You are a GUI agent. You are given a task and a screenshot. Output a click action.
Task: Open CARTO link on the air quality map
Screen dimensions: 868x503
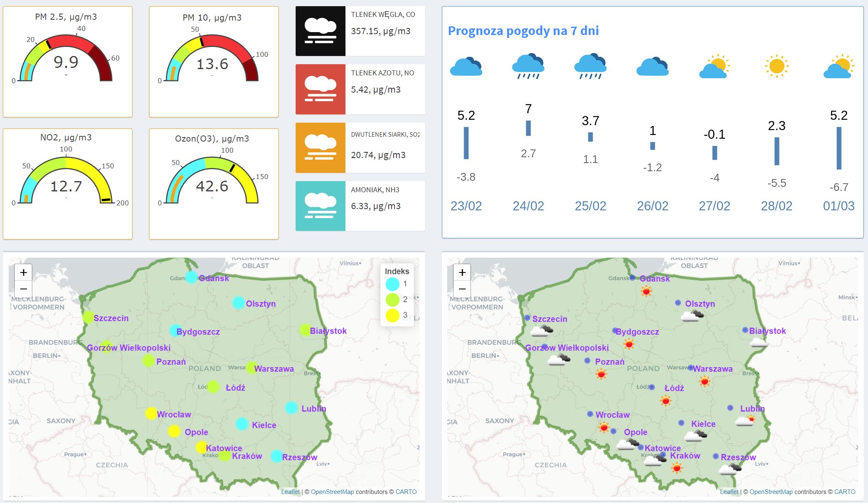406,492
